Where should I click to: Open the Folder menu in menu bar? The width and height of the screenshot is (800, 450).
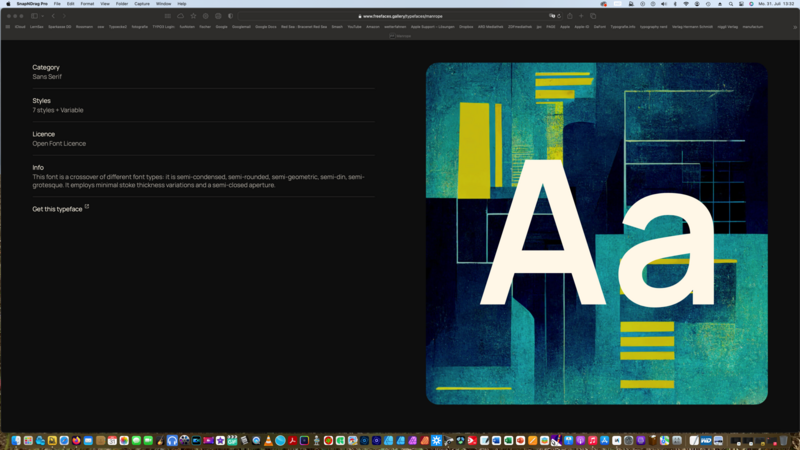coord(122,4)
